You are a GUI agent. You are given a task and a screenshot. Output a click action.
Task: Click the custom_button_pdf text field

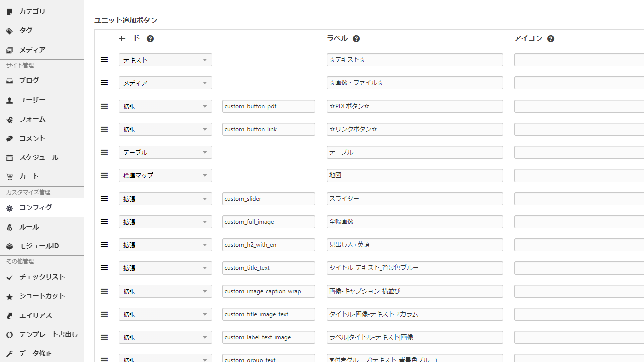coord(269,106)
